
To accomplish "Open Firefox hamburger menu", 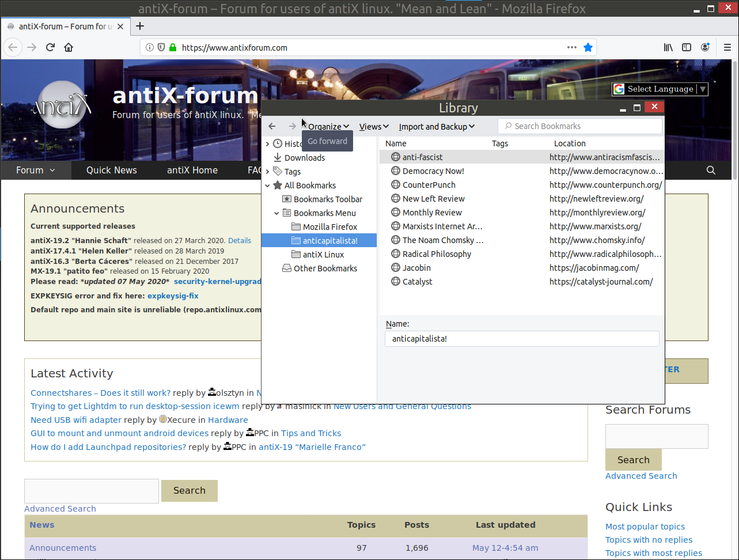I will coord(727,48).
